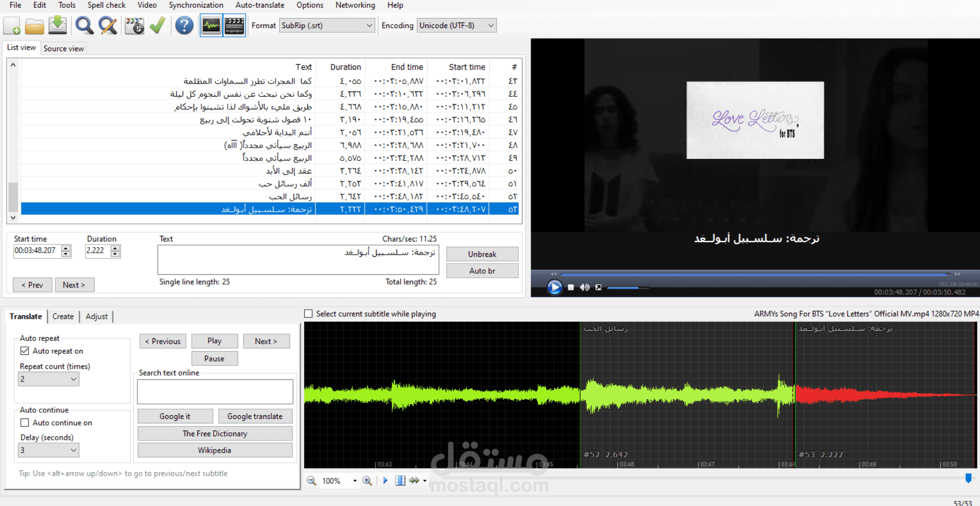Open Repeat count dropdown
Image resolution: width=980 pixels, height=506 pixels.
(49, 379)
